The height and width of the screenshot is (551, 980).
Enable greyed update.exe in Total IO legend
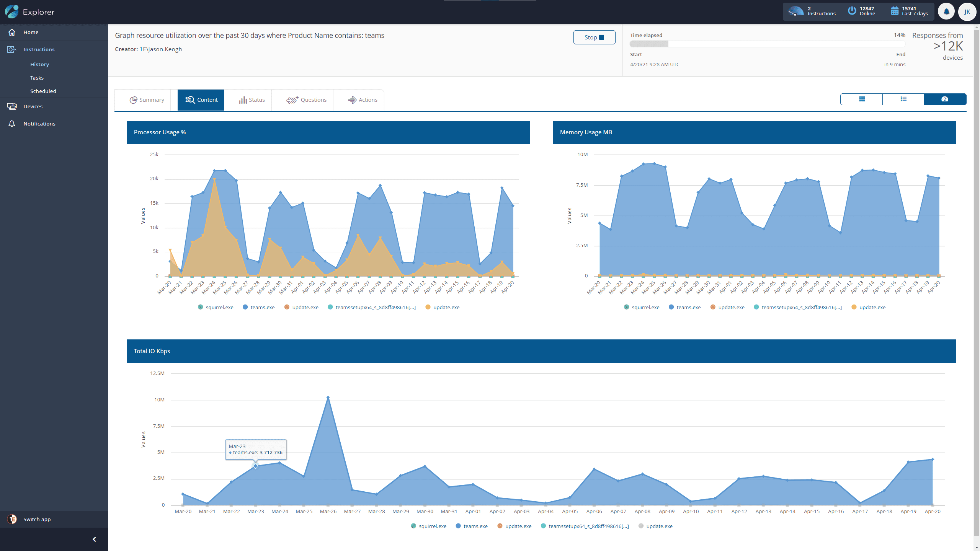(655, 526)
